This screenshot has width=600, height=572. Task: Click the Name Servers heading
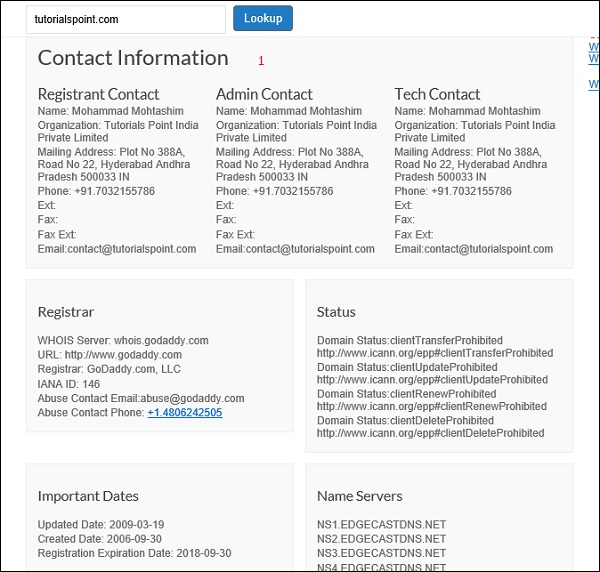(360, 496)
